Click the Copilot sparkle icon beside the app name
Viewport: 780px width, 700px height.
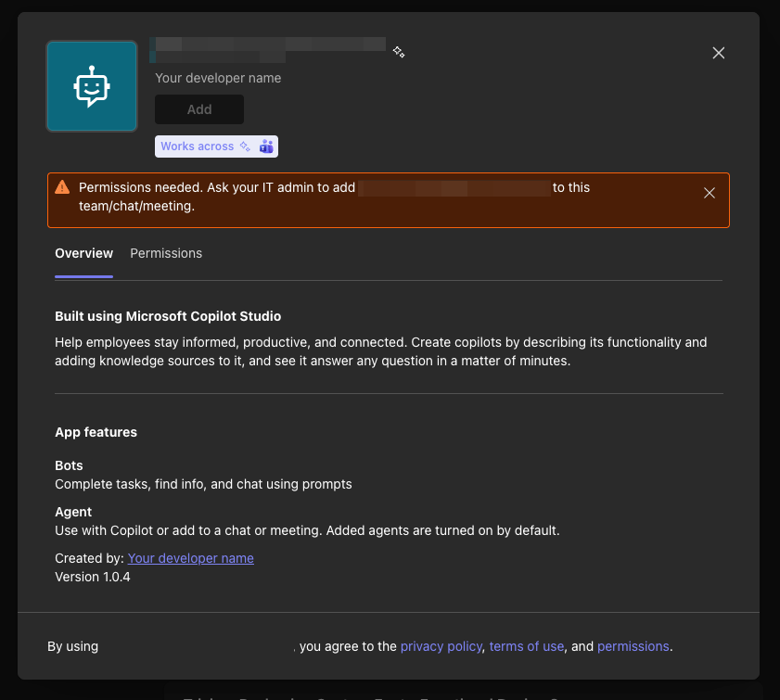[x=399, y=52]
